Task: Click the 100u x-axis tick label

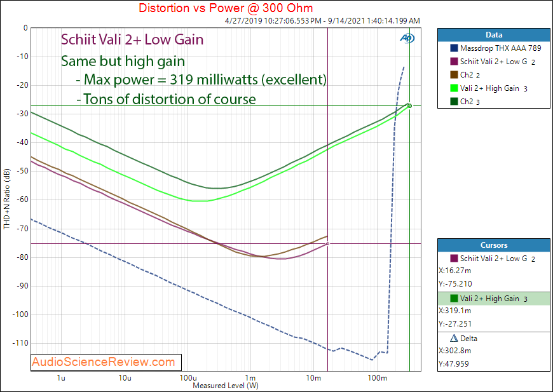Action: point(188,378)
